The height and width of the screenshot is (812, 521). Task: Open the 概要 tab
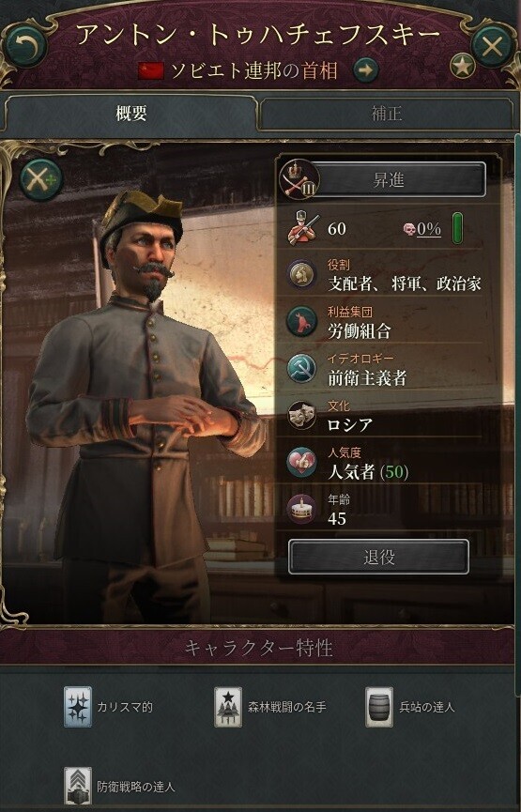click(131, 114)
